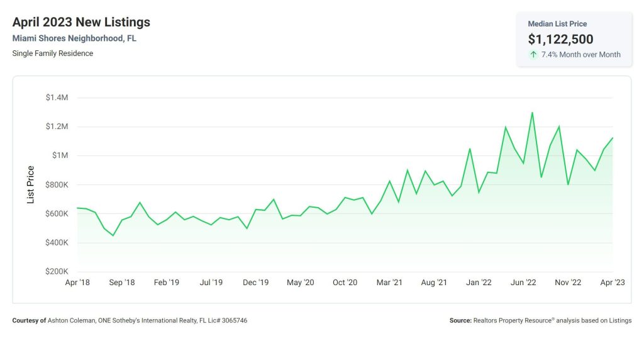Viewport: 644px width, 338px height.
Task: Click '7.4% Month over Month' text
Action: pyautogui.click(x=580, y=54)
